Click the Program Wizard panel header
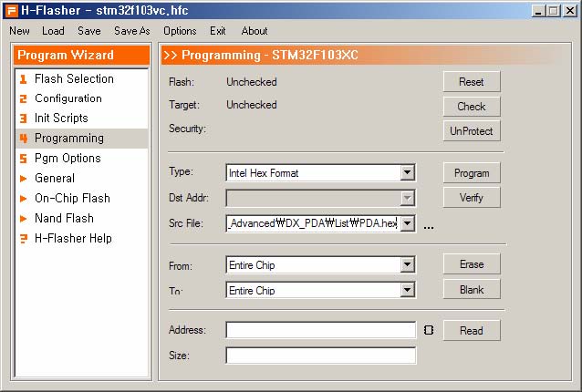The image size is (582, 392). (82, 55)
